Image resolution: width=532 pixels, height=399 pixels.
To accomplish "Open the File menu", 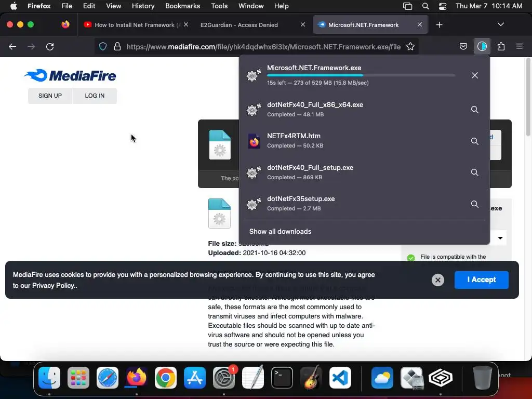I will point(67,6).
